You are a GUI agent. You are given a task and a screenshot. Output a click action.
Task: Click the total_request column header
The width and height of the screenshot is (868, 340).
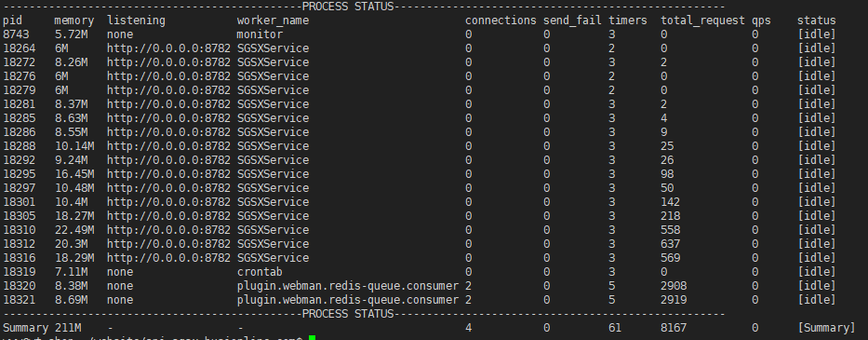point(703,20)
